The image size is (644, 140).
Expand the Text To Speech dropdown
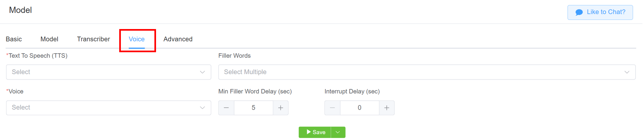pyautogui.click(x=108, y=72)
